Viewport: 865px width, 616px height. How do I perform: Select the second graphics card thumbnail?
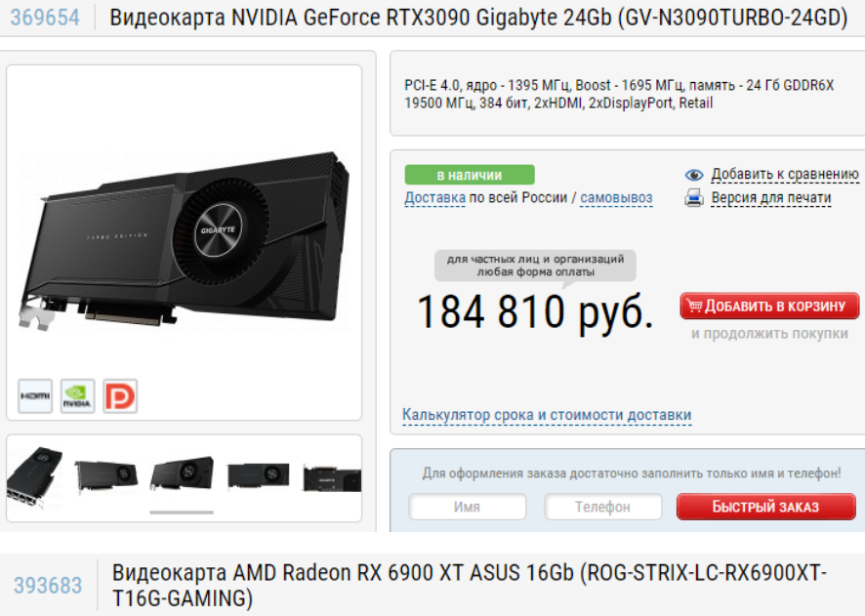105,477
